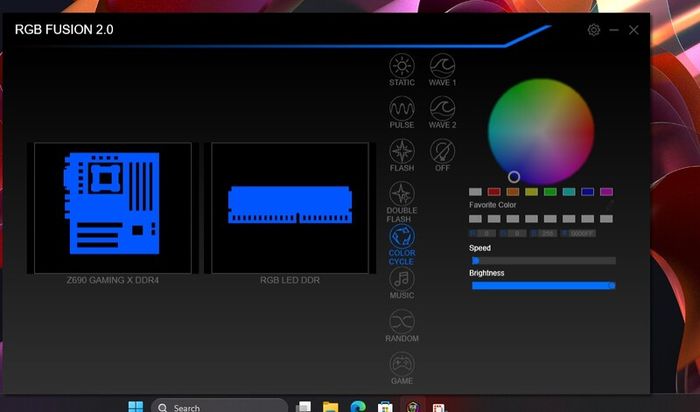Choose the white preset color swatch
Viewport: 700px width, 412px height.
pos(475,192)
